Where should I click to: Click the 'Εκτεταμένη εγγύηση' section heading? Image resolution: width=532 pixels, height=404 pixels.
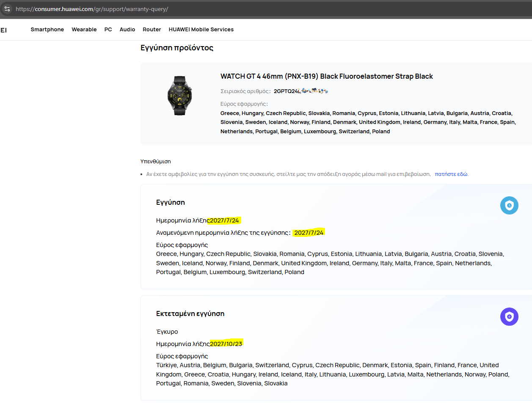pos(190,314)
